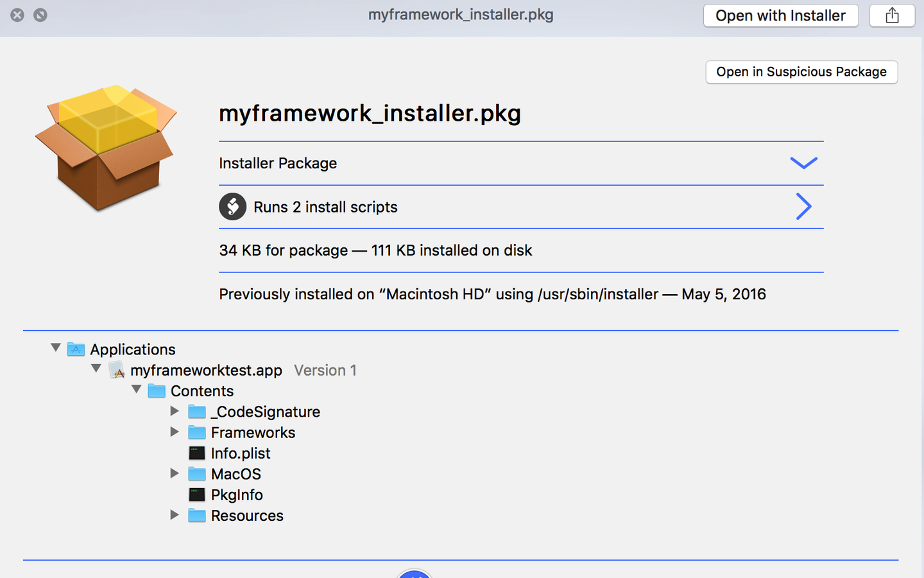Click Open in Suspicious Package button
This screenshot has width=924, height=578.
pos(801,72)
